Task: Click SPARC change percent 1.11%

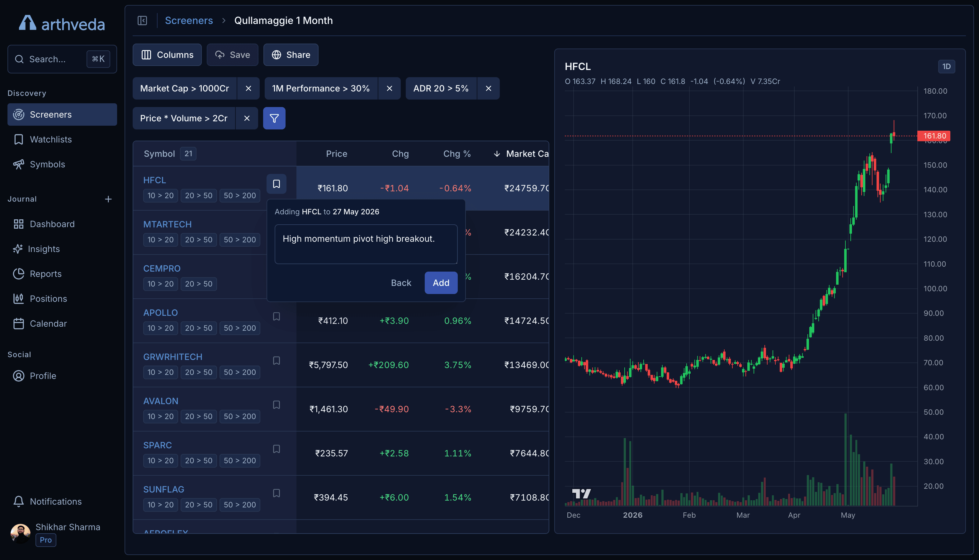Action: pos(457,454)
